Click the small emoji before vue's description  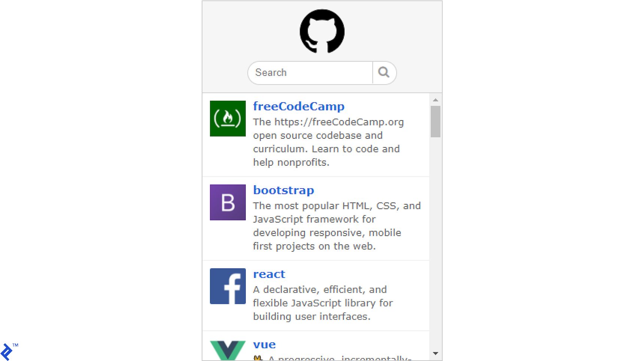(258, 358)
